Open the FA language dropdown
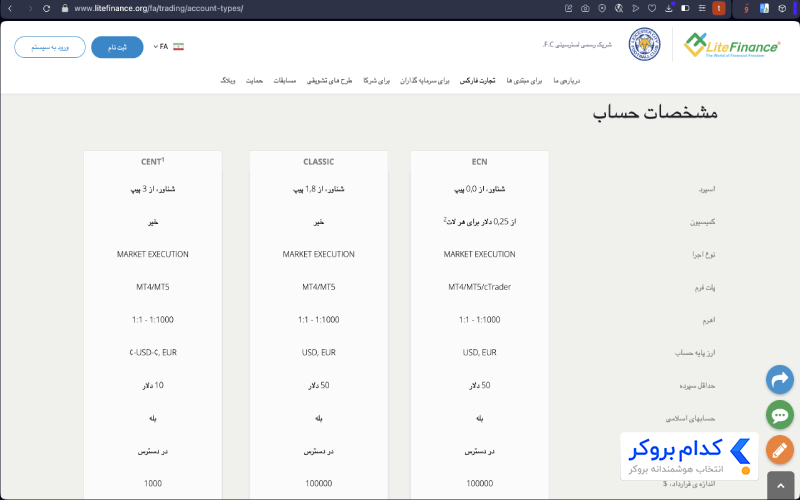800x500 pixels. click(161, 46)
